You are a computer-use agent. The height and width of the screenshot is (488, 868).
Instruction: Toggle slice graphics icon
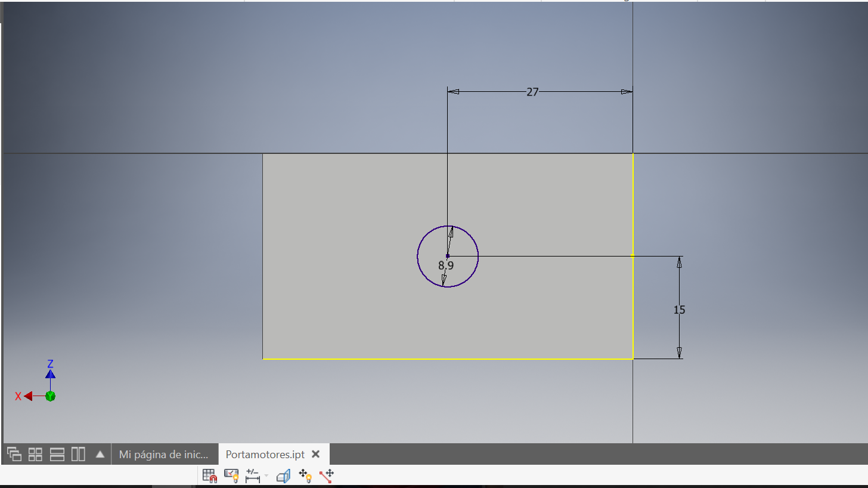(283, 475)
